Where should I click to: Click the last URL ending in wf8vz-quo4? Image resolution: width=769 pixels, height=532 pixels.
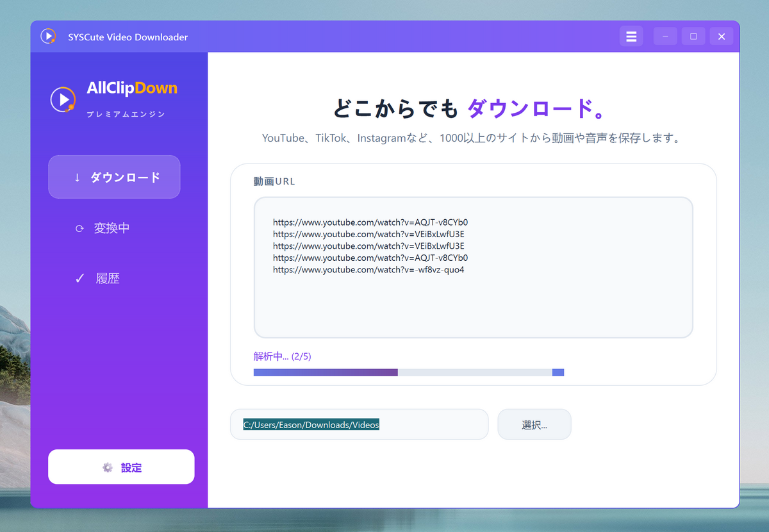[x=368, y=270]
